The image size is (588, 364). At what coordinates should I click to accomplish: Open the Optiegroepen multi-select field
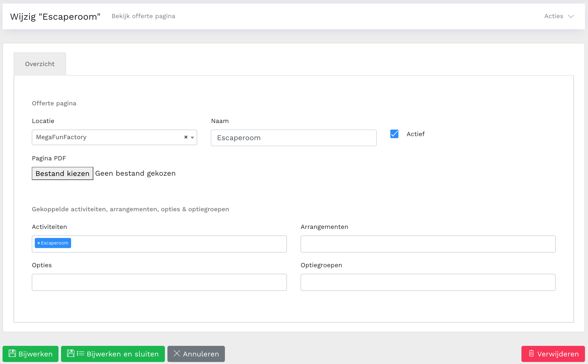click(x=428, y=282)
